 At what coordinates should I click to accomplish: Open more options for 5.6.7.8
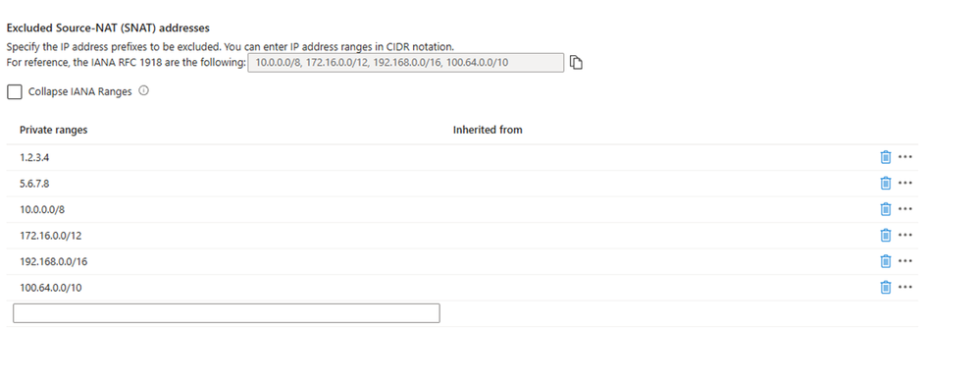point(905,184)
